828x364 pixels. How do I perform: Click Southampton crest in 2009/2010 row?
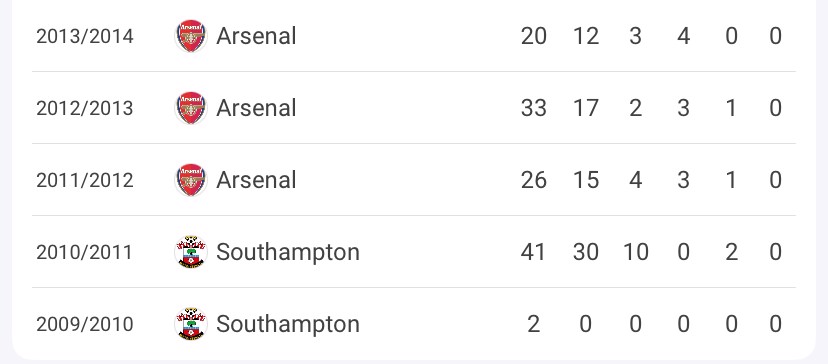(191, 324)
